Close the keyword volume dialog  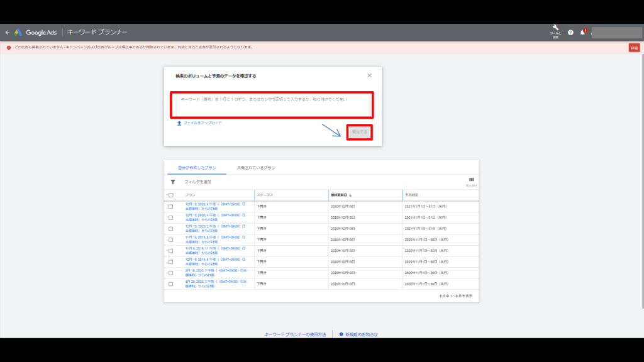[x=369, y=75]
